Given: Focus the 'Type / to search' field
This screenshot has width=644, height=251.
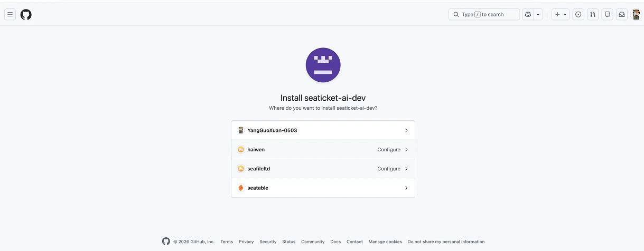Looking at the screenshot, I should pyautogui.click(x=484, y=15).
